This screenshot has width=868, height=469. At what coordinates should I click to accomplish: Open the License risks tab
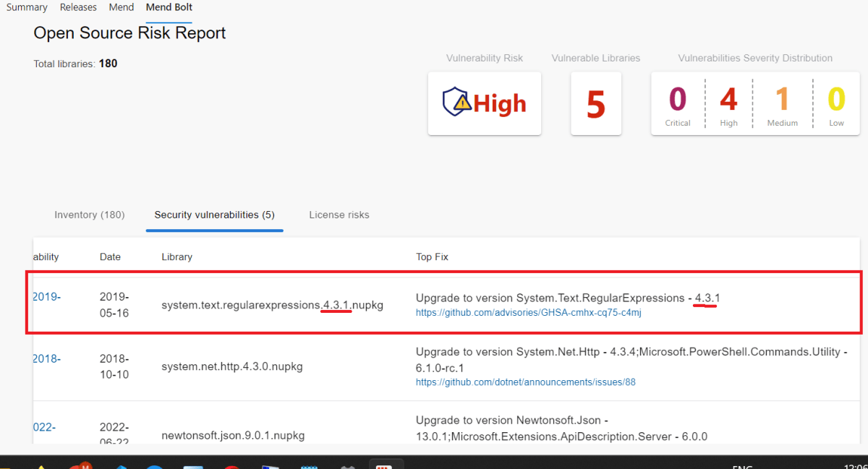pos(339,215)
